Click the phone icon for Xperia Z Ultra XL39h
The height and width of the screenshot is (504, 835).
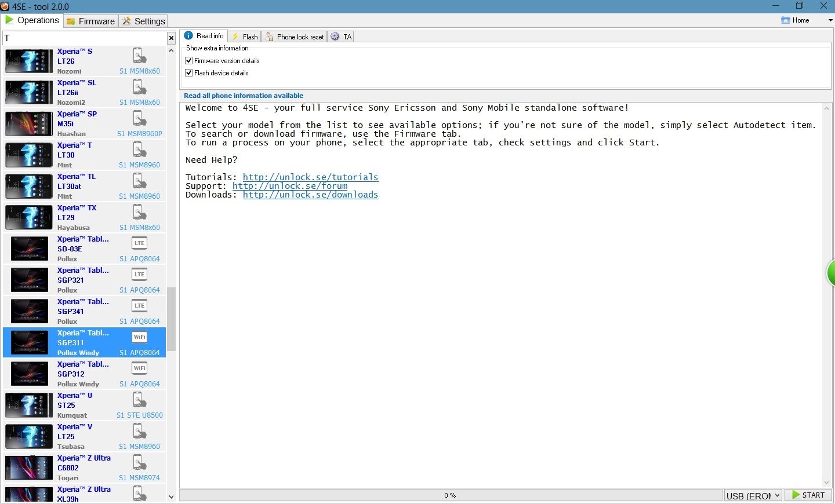tap(140, 494)
